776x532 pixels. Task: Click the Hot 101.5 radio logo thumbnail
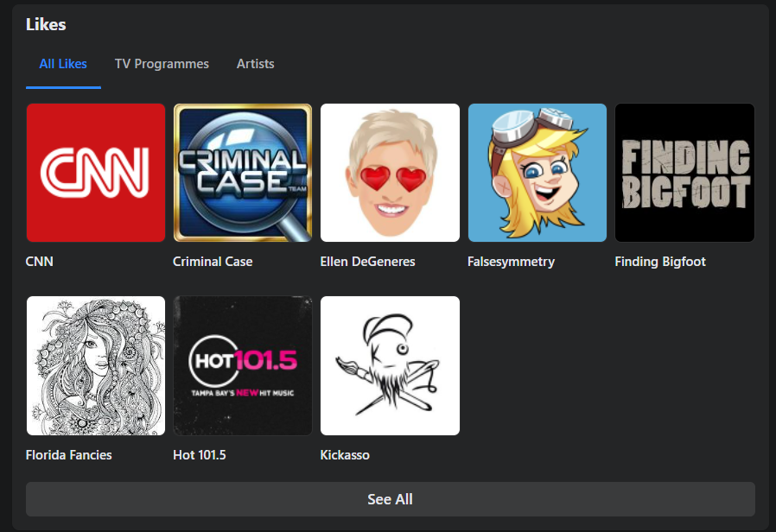(243, 366)
